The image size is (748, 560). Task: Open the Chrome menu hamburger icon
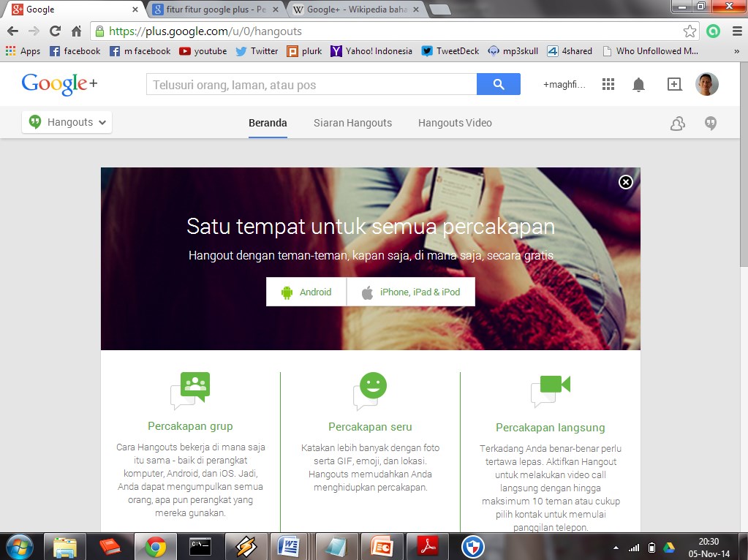[x=736, y=31]
